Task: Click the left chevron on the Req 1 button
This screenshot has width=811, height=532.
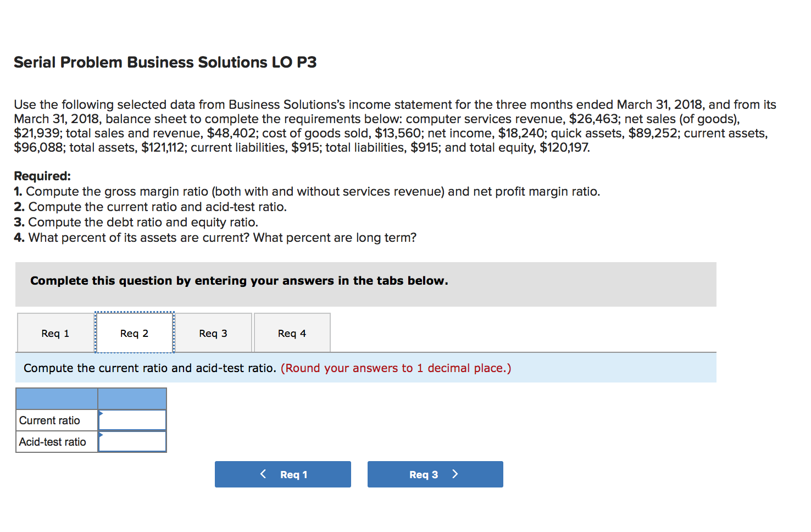Action: coord(263,474)
